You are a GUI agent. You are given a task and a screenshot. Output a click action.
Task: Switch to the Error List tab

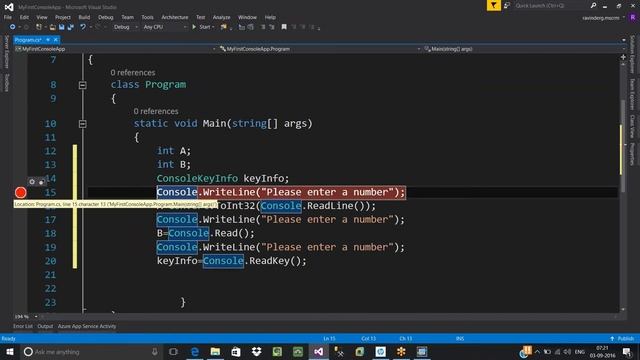click(23, 326)
